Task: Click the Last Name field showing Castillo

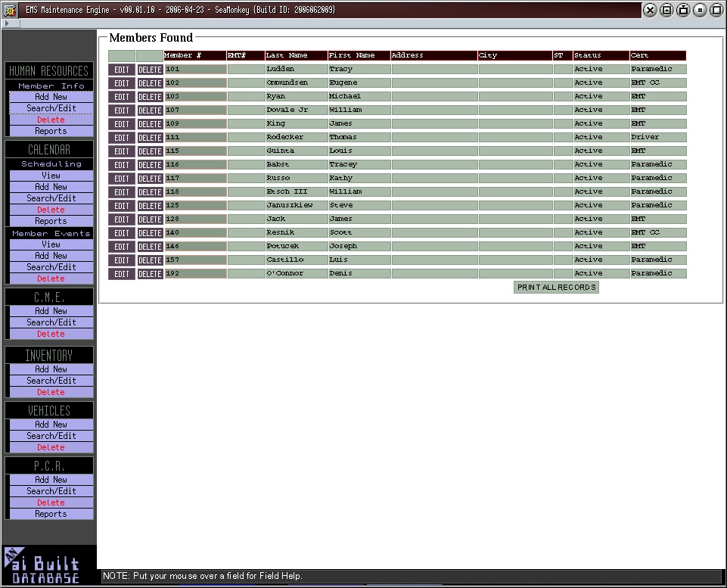Action: 296,260
